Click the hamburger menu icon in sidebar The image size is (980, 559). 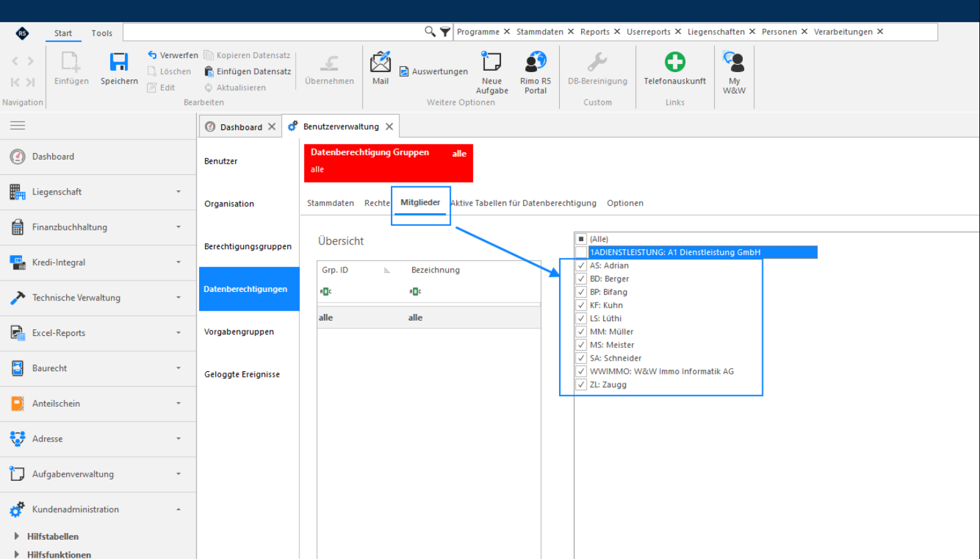pos(18,126)
